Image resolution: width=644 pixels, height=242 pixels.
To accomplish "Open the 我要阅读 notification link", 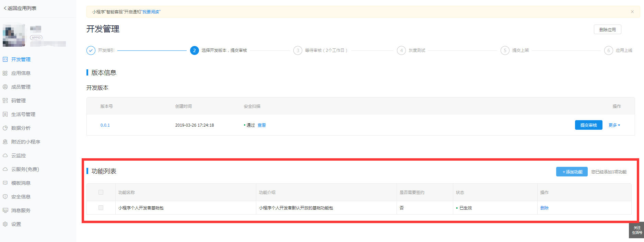I will pyautogui.click(x=151, y=12).
